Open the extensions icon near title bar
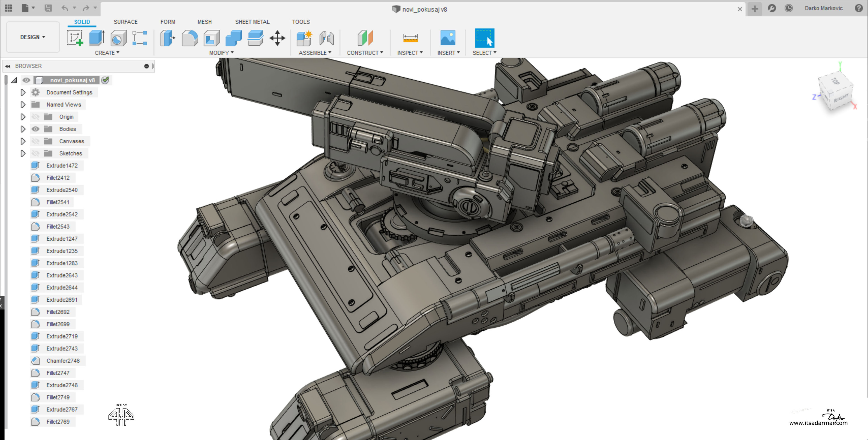This screenshot has height=440, width=868. [x=772, y=8]
